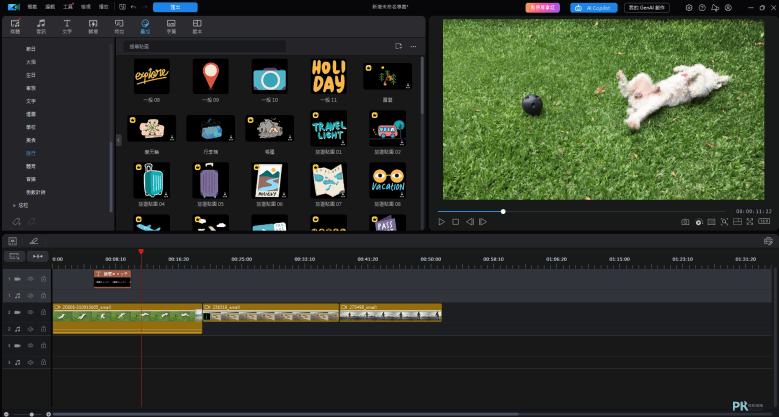Screen dimensions: 779x417
Task: Collapse the category sidebar with arrow handle
Action: [x=118, y=141]
